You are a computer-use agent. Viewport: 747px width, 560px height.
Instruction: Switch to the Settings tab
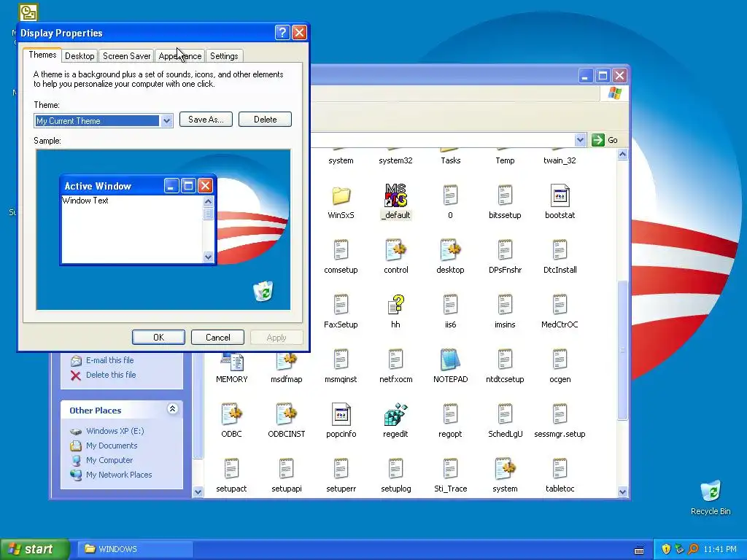(x=224, y=56)
